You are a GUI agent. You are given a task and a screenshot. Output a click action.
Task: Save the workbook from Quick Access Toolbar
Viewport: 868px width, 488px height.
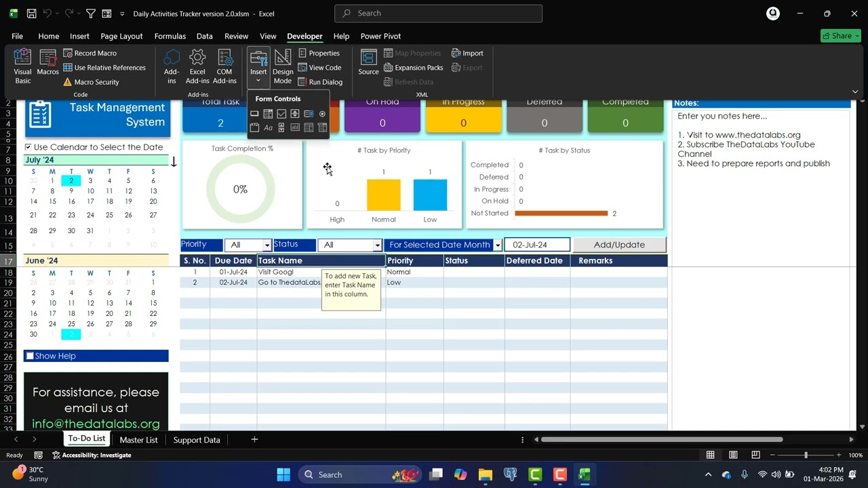click(31, 14)
